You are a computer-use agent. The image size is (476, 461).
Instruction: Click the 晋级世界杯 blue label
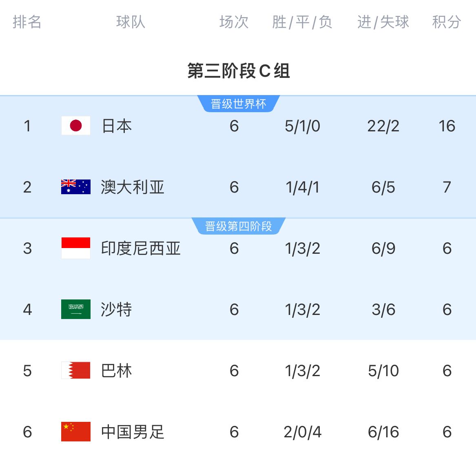tap(238, 104)
